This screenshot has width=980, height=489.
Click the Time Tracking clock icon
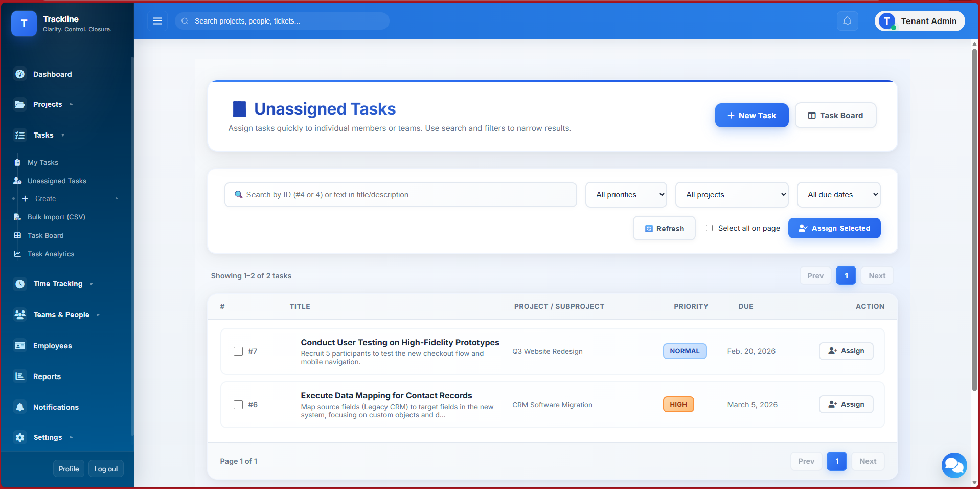click(20, 284)
